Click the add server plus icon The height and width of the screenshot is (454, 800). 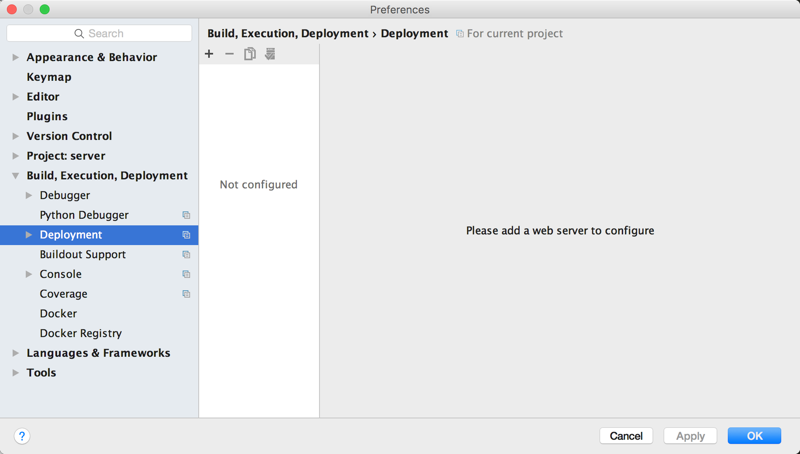pyautogui.click(x=209, y=54)
